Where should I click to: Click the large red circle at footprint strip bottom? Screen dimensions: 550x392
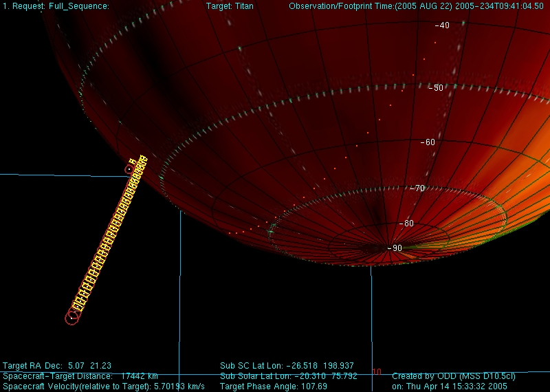pyautogui.click(x=72, y=318)
